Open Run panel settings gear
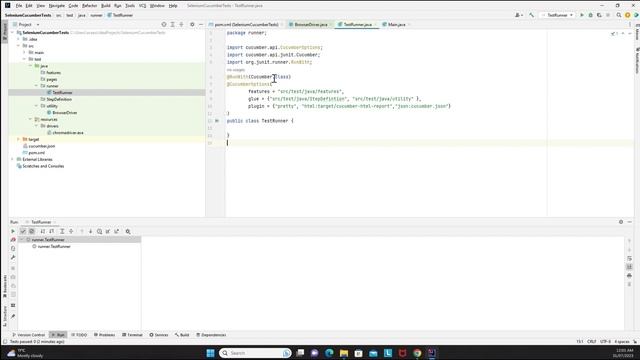 [621, 222]
